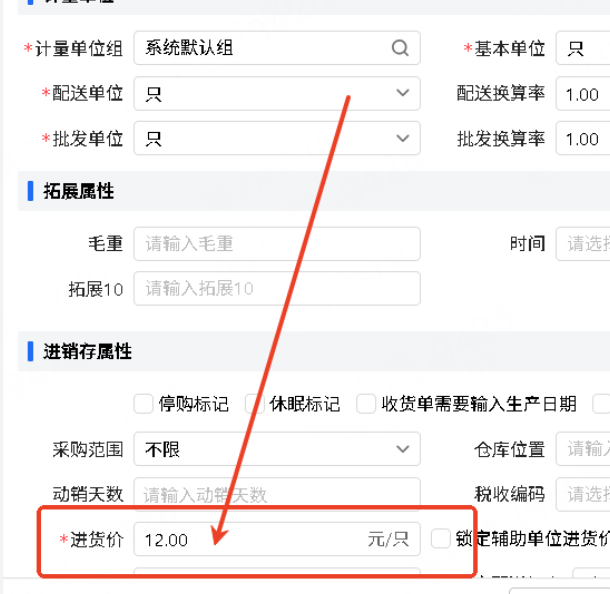Image resolution: width=610 pixels, height=594 pixels.
Task: Click the 动销天数 input field
Action: pyautogui.click(x=277, y=494)
